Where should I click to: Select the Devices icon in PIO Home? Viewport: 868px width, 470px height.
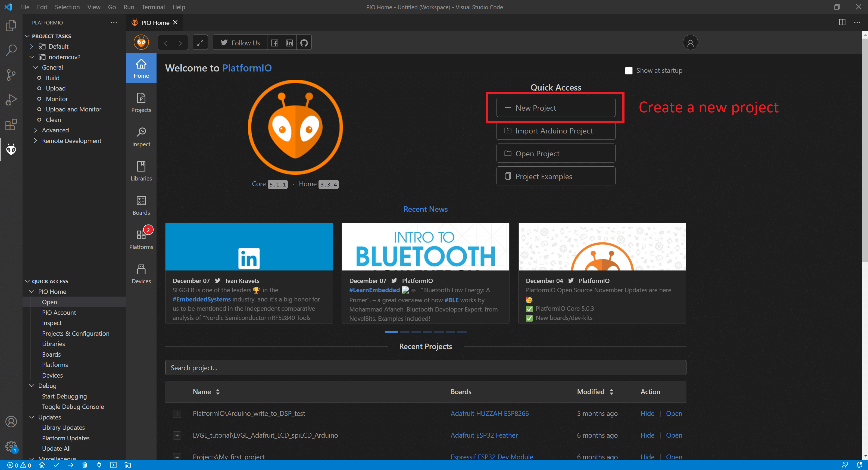pos(141,273)
